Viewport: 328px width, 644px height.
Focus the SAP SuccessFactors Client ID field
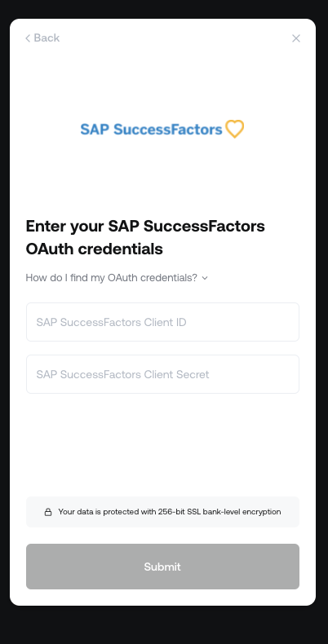pos(162,322)
